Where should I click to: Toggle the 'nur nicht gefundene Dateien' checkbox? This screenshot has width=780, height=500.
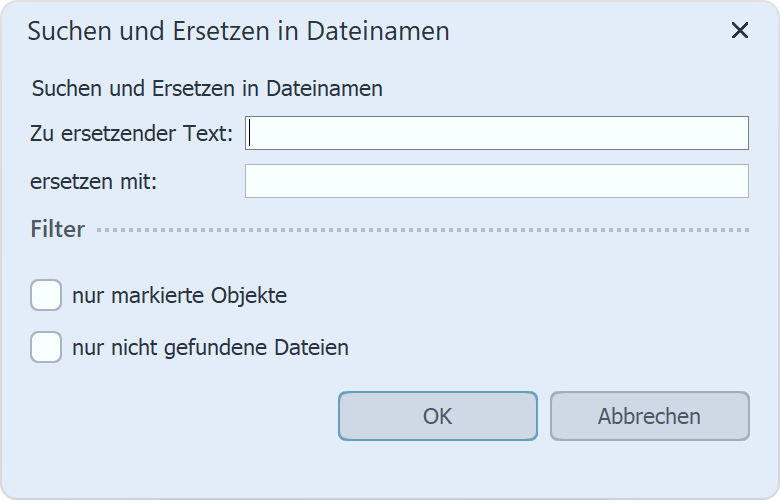click(x=46, y=348)
